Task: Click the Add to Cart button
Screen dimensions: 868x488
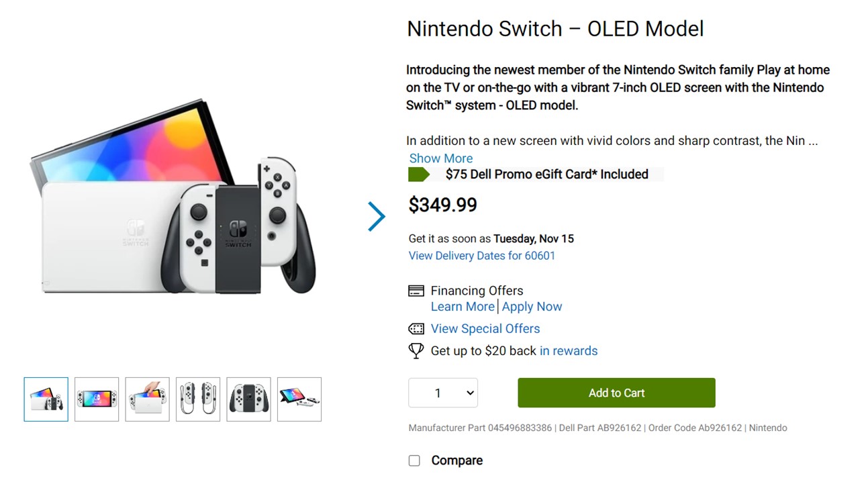Action: (x=616, y=393)
